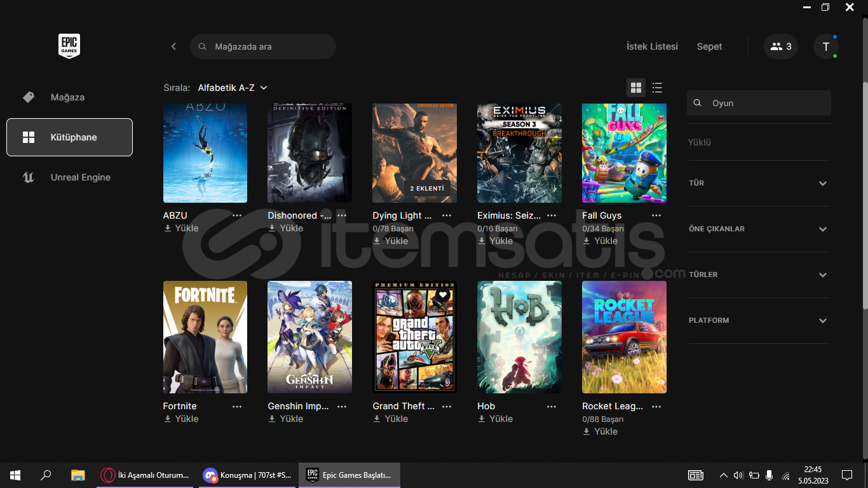Screen dimensions: 868x488
Task: Switch to list view layout
Action: pos(657,88)
